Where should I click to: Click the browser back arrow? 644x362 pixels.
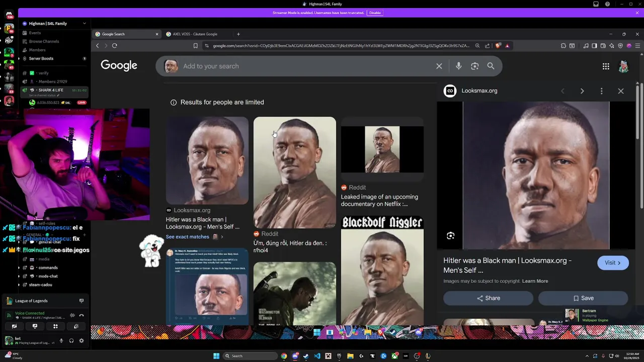tap(97, 46)
